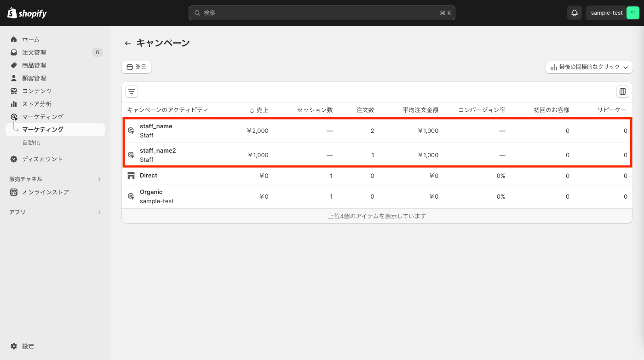Image resolution: width=644 pixels, height=360 pixels.
Task: Expand the アプリ section
Action: [x=99, y=212]
